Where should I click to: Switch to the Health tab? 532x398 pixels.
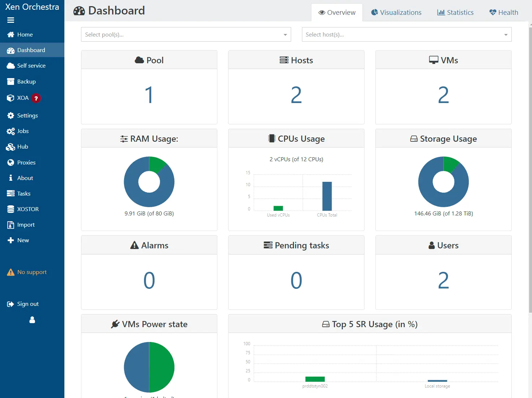point(503,12)
